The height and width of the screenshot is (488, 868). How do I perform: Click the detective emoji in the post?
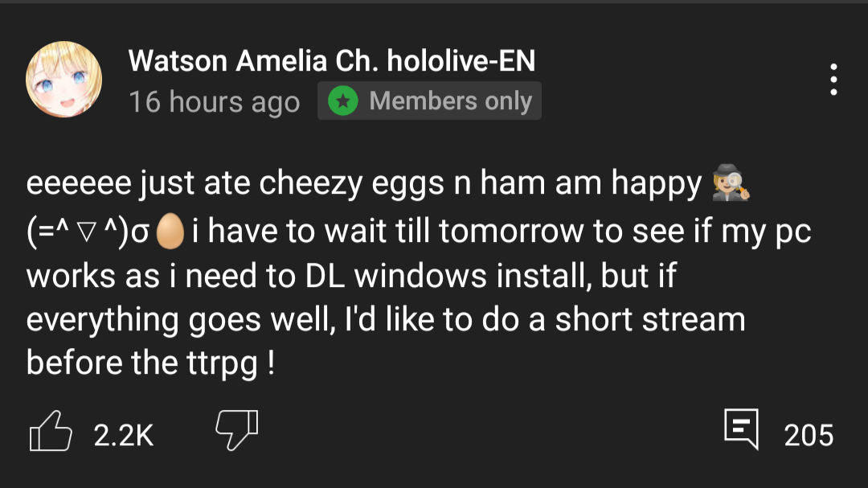pos(731,186)
